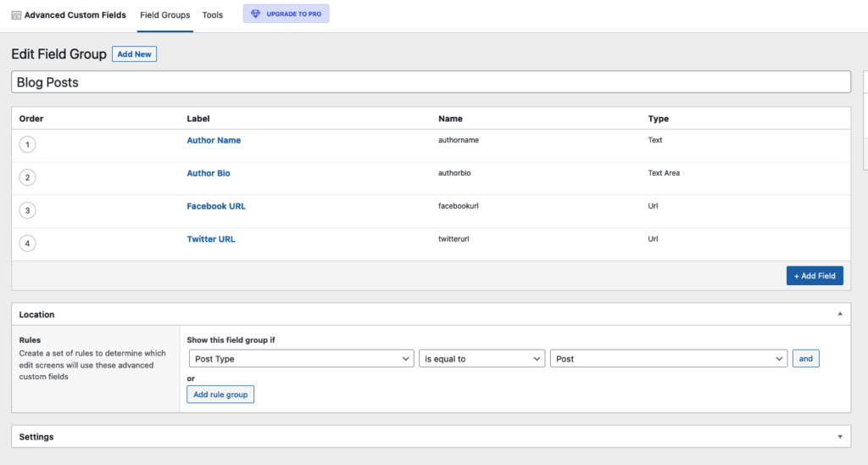Click the 'authorbio' name cell

click(x=454, y=173)
